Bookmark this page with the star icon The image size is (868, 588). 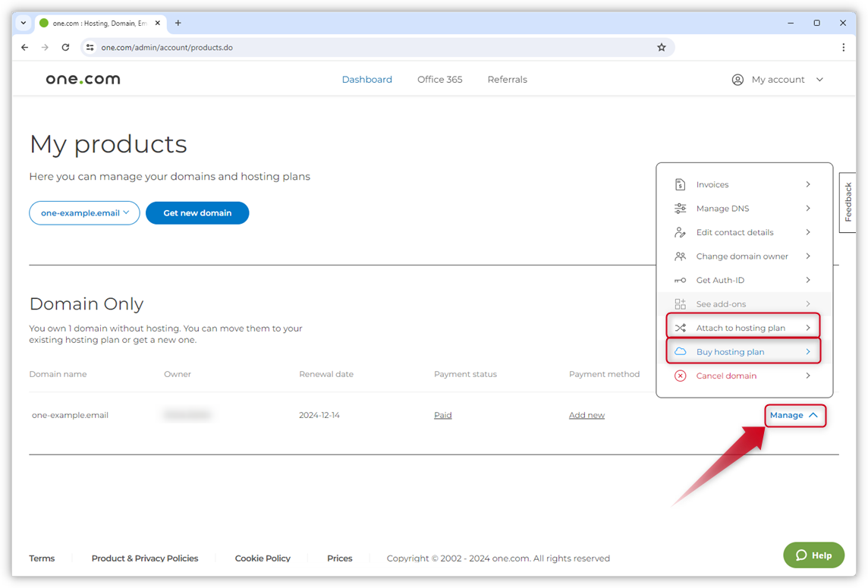click(661, 47)
